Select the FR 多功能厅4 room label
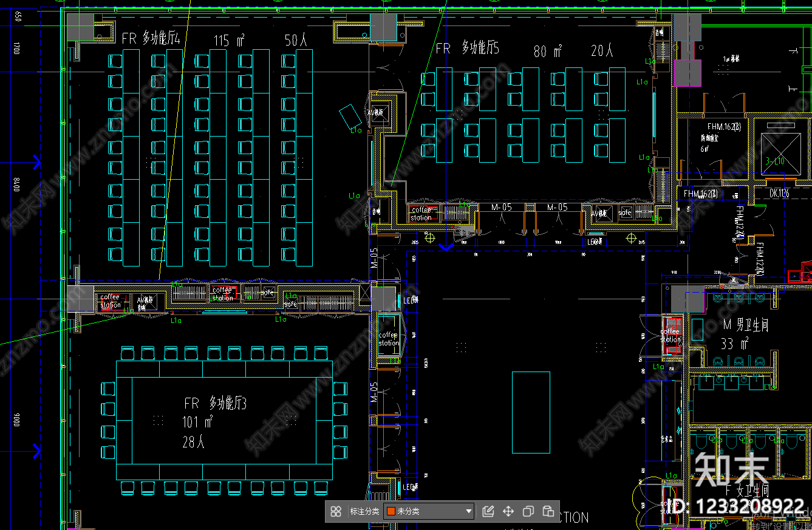 pos(151,39)
